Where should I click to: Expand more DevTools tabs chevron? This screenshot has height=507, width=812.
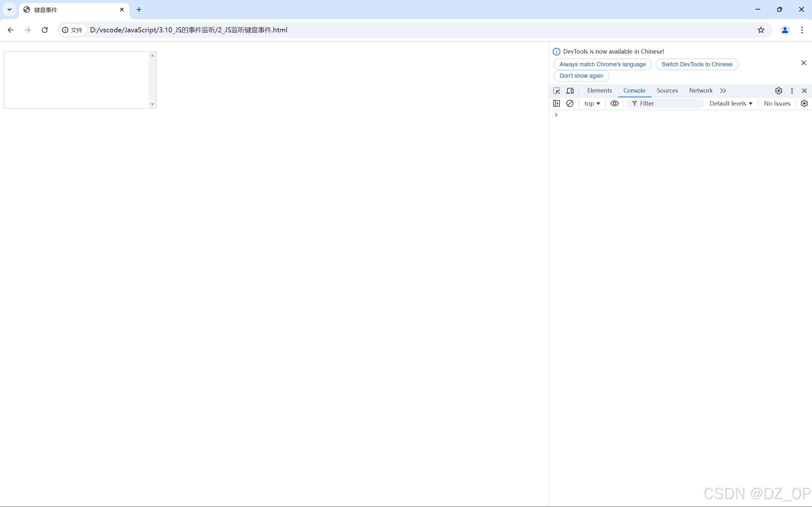point(723,91)
